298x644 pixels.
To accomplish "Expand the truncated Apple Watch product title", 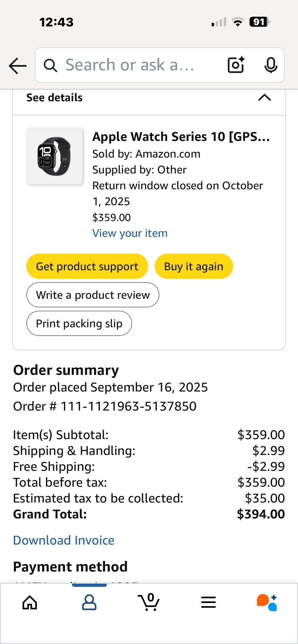I will pos(182,137).
